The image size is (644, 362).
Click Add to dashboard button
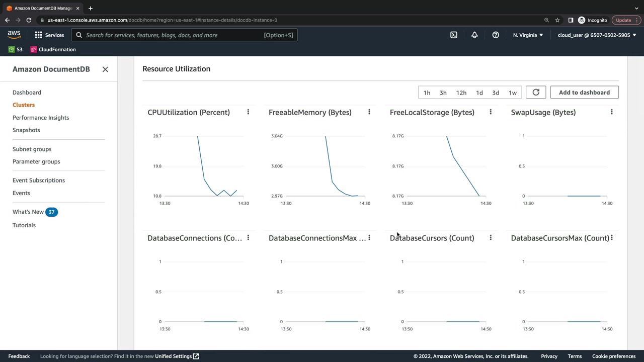[x=584, y=93]
